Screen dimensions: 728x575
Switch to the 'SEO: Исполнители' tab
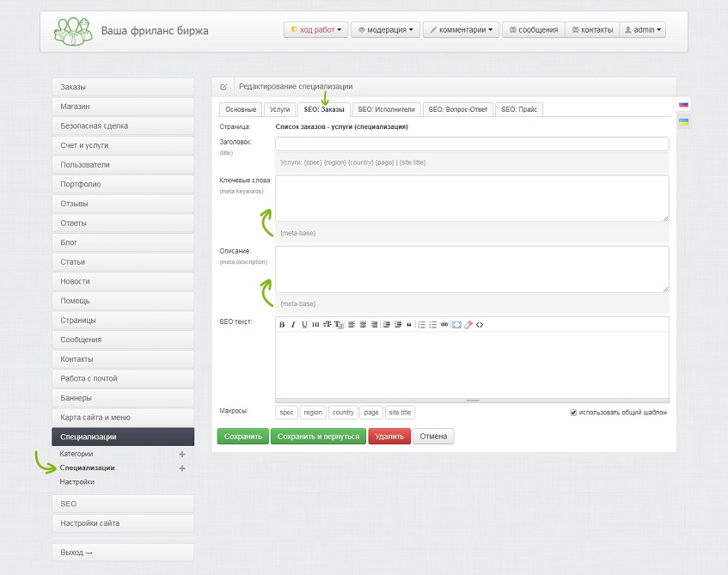pyautogui.click(x=386, y=110)
